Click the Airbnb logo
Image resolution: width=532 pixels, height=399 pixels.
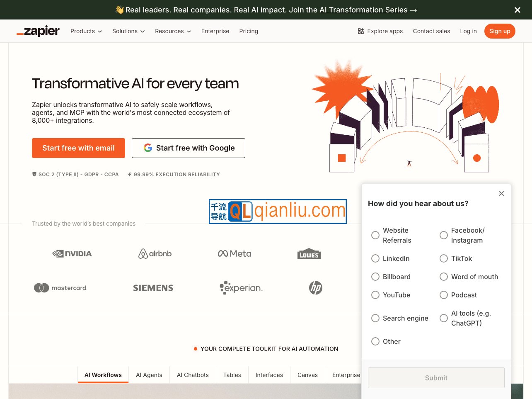click(155, 253)
